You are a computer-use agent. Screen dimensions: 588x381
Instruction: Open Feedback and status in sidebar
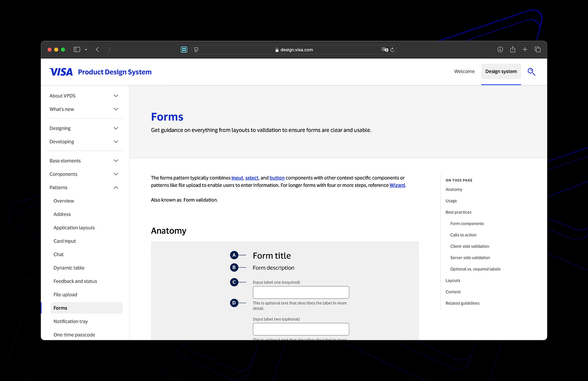point(76,281)
